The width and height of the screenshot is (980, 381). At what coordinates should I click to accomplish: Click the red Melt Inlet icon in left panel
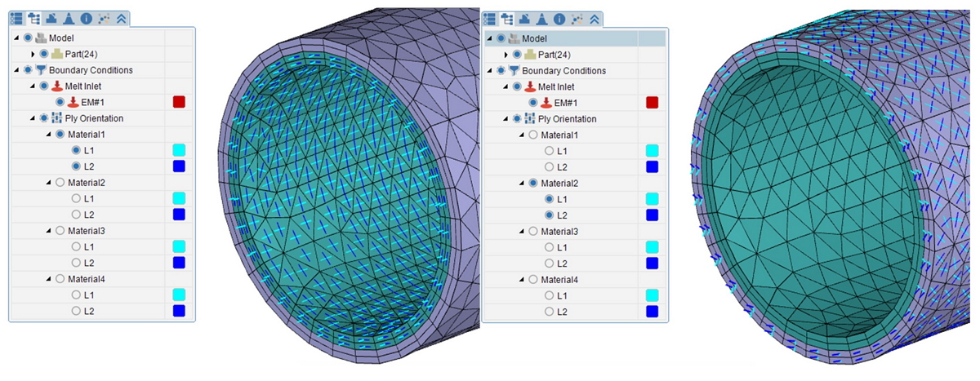coord(57,86)
